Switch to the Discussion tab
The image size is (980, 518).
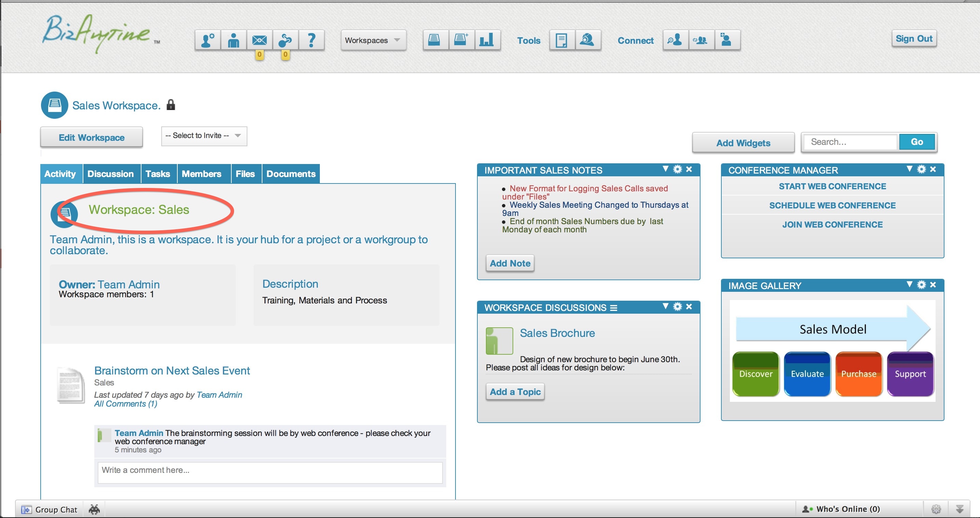coord(111,174)
